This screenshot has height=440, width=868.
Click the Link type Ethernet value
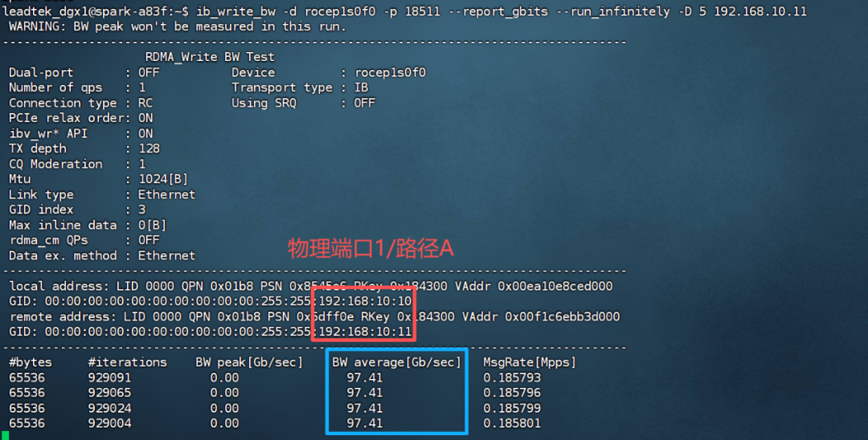(x=166, y=194)
